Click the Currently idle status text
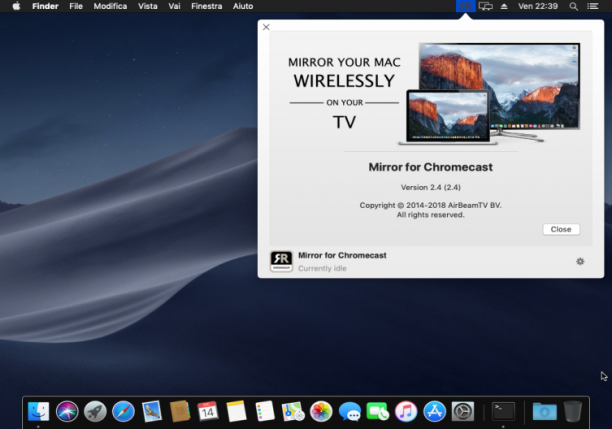 pyautogui.click(x=322, y=268)
